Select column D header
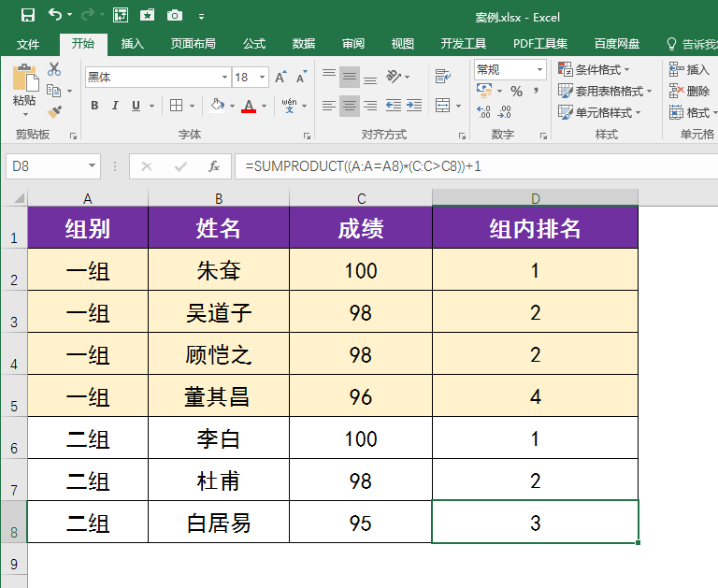This screenshot has height=588, width=718. click(535, 198)
